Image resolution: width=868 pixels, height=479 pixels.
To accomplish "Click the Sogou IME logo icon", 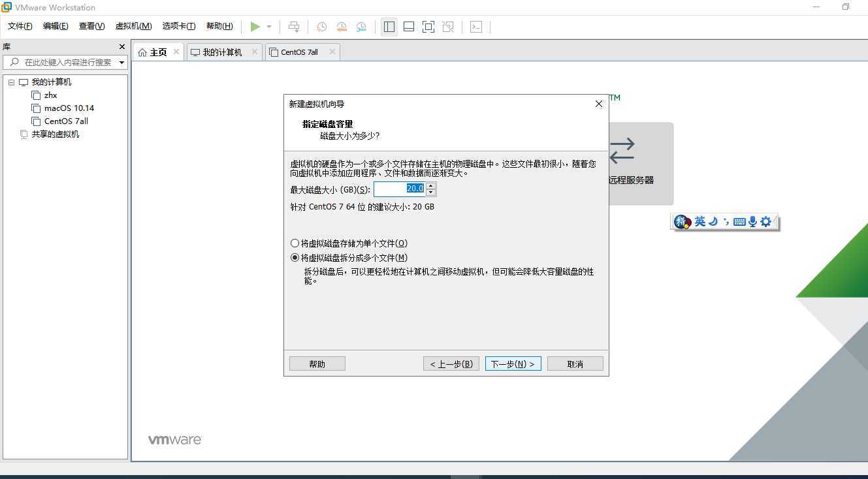I will click(683, 222).
